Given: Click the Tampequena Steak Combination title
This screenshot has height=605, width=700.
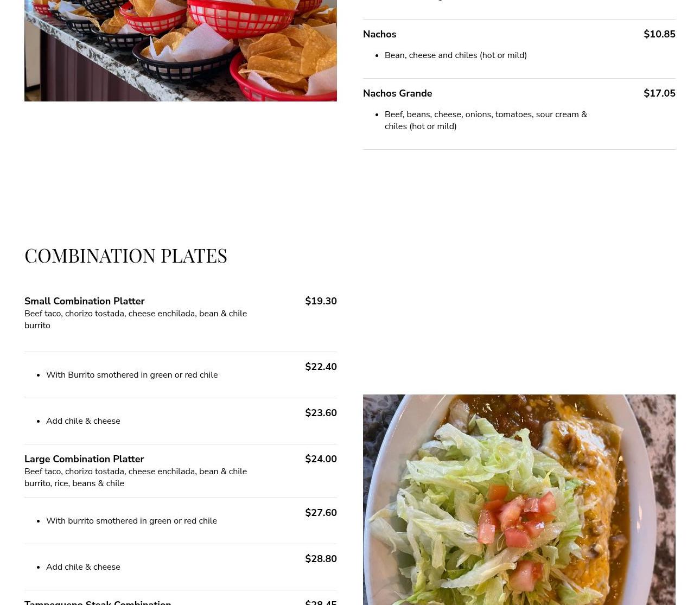Looking at the screenshot, I should point(98,602).
